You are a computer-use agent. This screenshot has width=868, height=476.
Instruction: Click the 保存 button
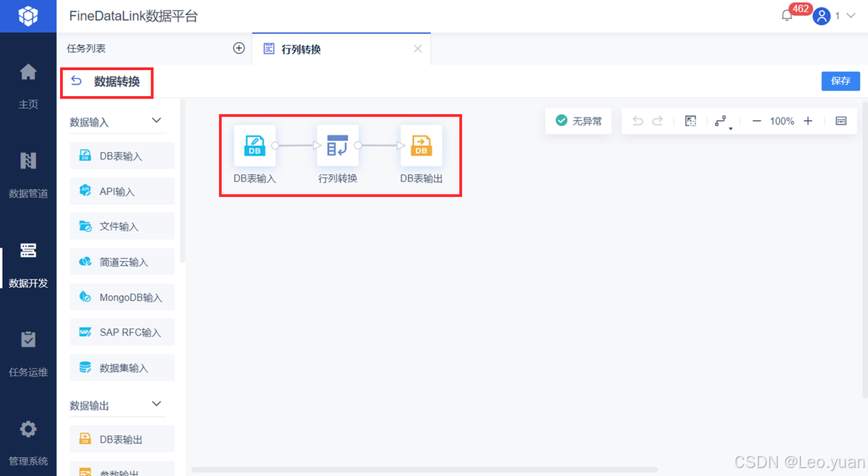[x=841, y=81]
